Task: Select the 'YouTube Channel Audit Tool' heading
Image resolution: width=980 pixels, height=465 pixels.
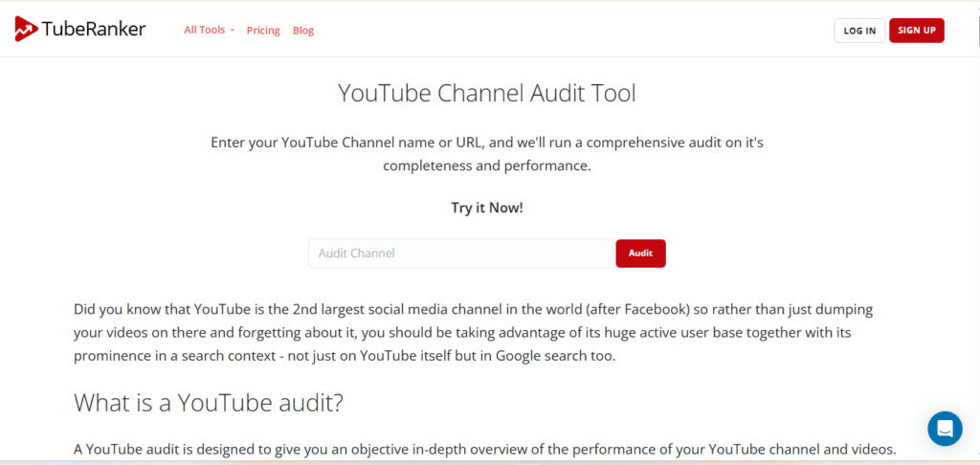Action: pyautogui.click(x=487, y=94)
